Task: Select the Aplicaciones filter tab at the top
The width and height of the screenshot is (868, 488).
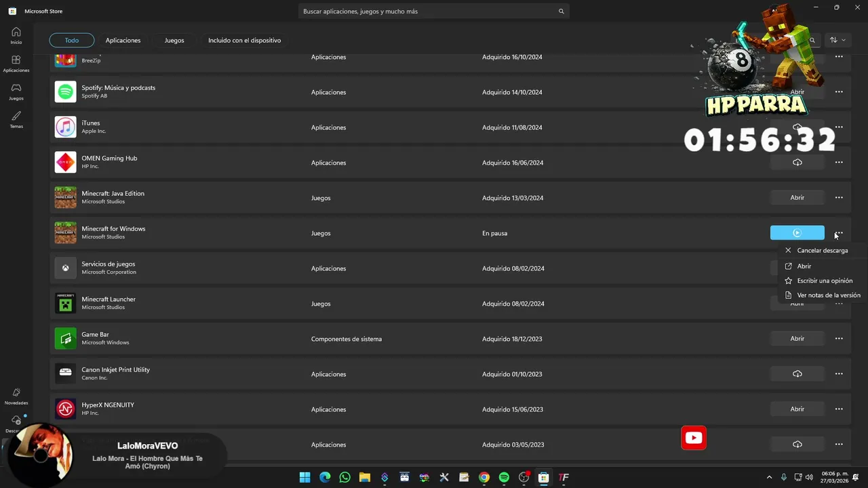Action: point(123,41)
